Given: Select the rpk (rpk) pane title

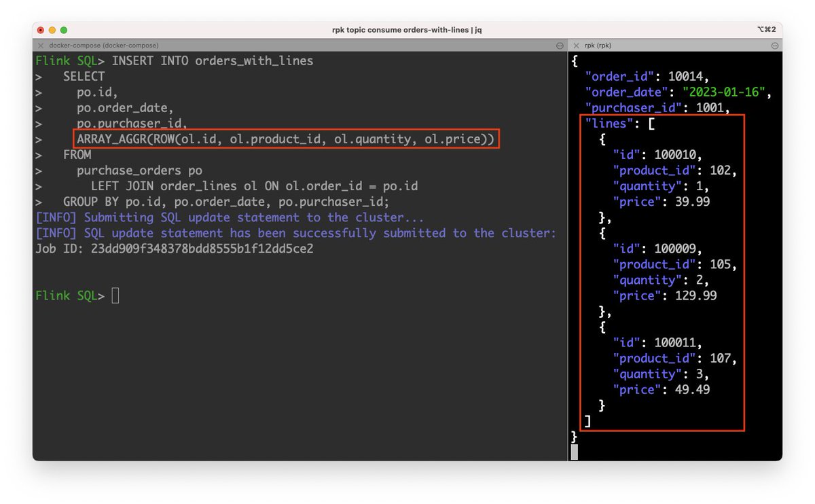Looking at the screenshot, I should (x=599, y=46).
